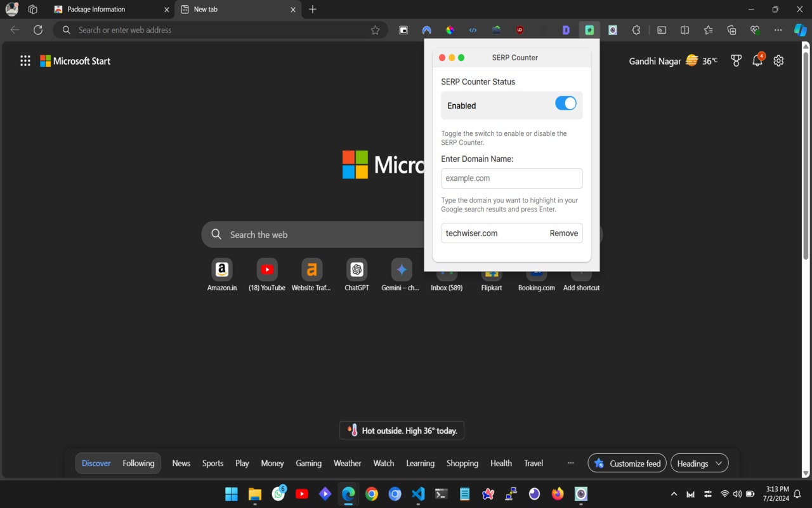This screenshot has width=812, height=508.
Task: Open the Favorites star-list icon
Action: (x=708, y=30)
